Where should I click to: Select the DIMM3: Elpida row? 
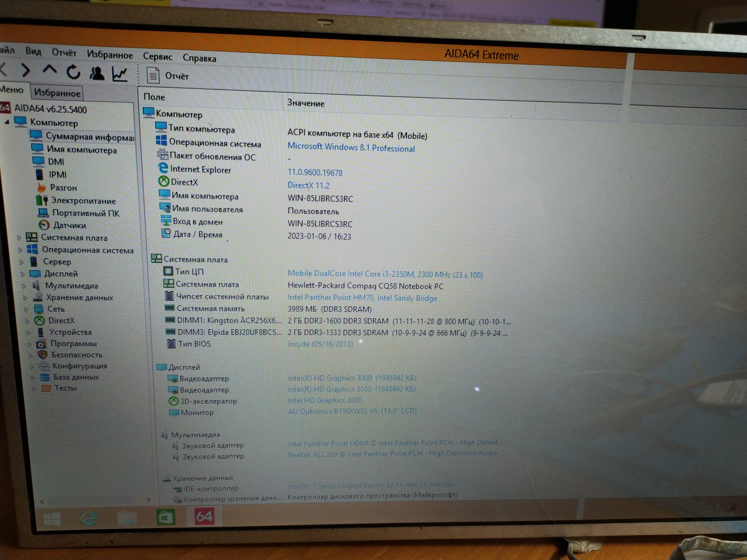pos(336,332)
